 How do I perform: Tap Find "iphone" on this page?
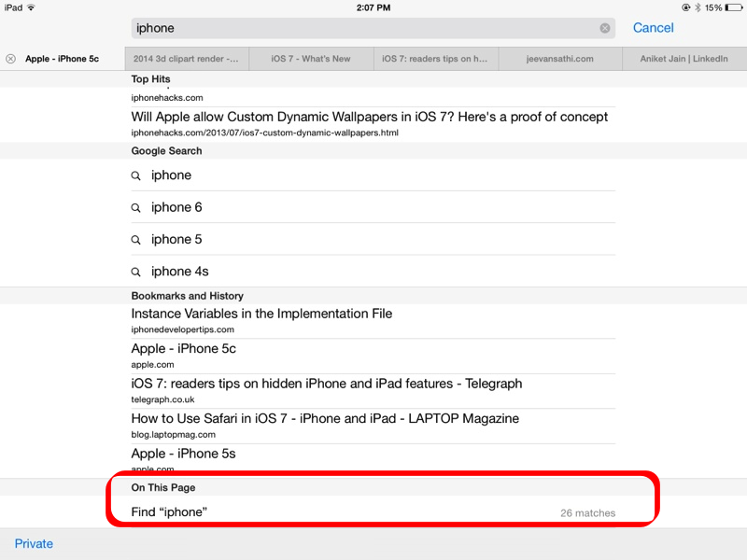tap(373, 511)
